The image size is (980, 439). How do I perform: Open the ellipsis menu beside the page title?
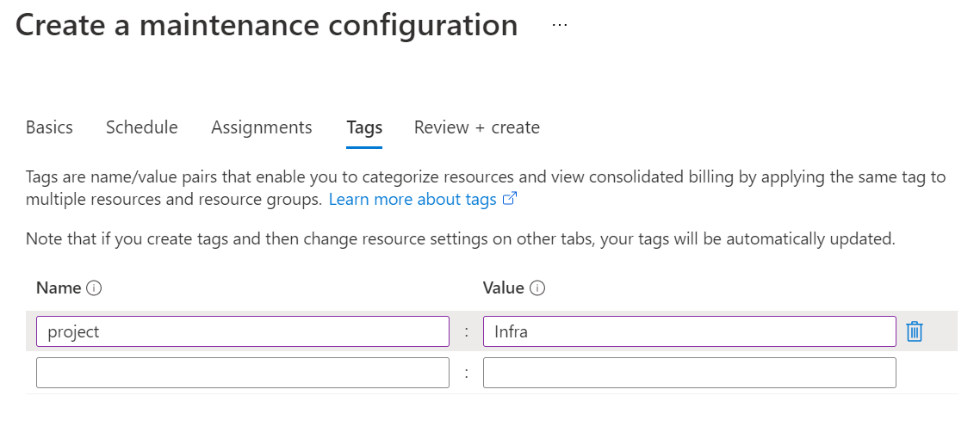[560, 26]
